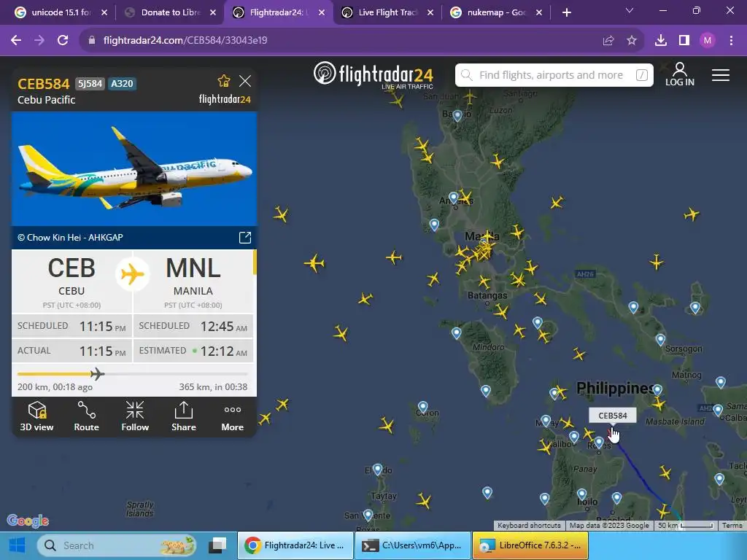Open browser downloads

[661, 41]
